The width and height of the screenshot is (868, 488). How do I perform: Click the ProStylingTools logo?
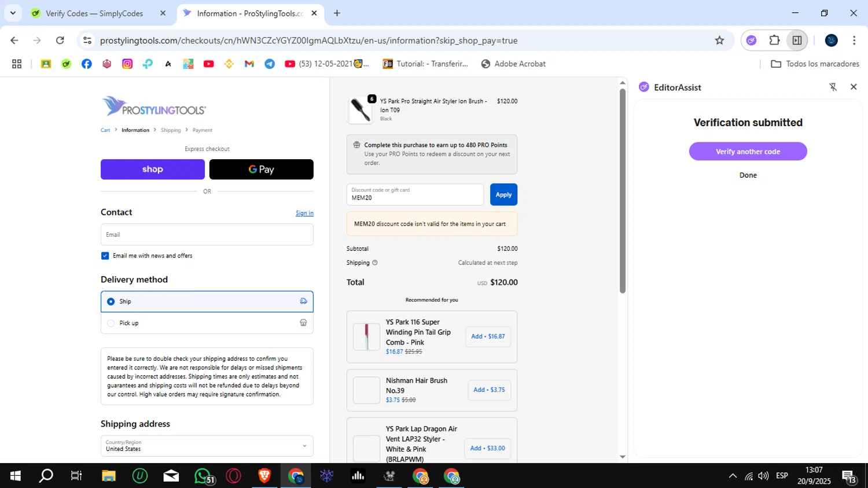(154, 107)
